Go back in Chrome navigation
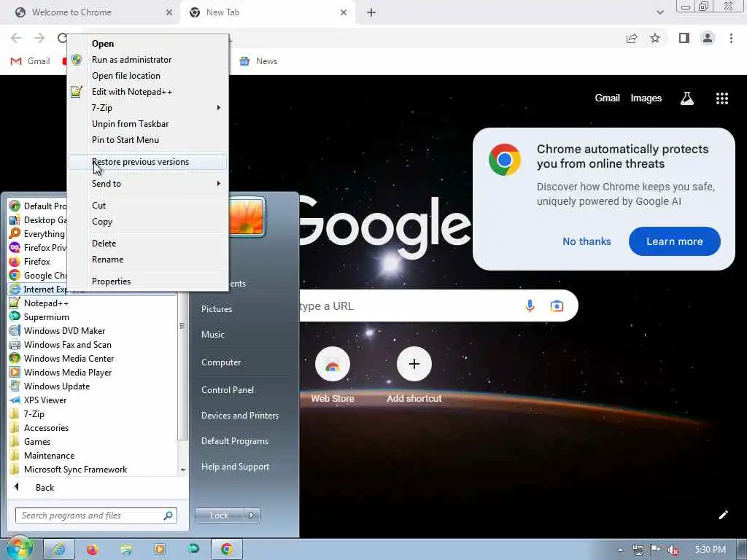The height and width of the screenshot is (560, 747). [x=16, y=38]
